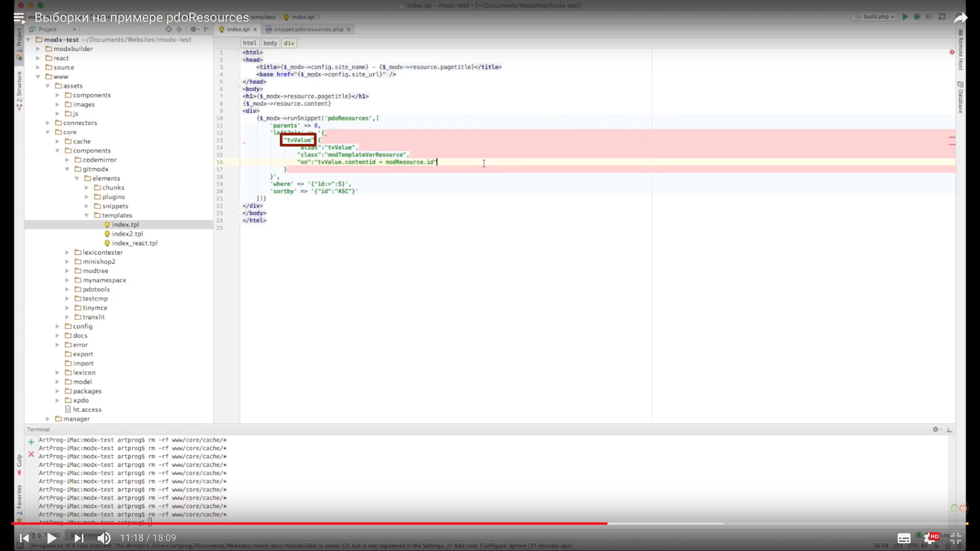This screenshot has height=551, width=980.
Task: Open the Database side panel
Action: click(x=960, y=98)
